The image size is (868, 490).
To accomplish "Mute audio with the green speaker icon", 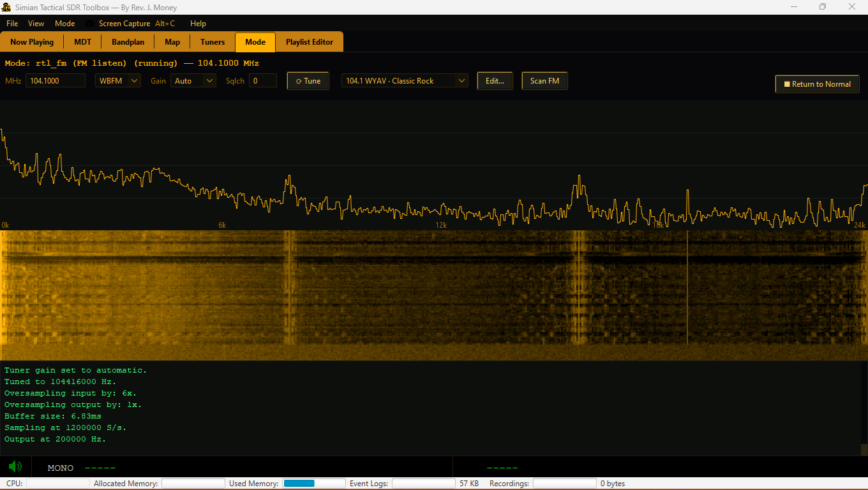I will pos(15,467).
